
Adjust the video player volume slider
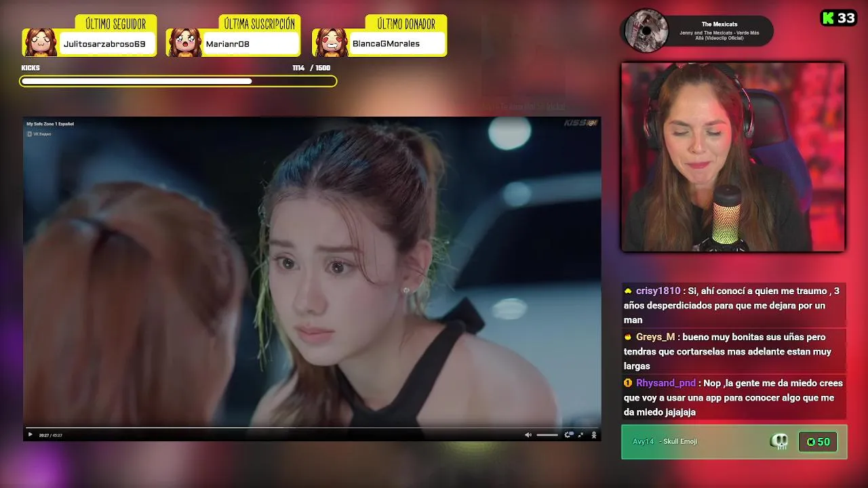coord(547,435)
